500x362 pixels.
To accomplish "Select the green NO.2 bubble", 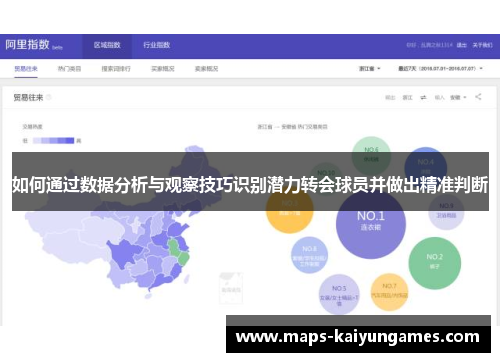I will 435,263.
